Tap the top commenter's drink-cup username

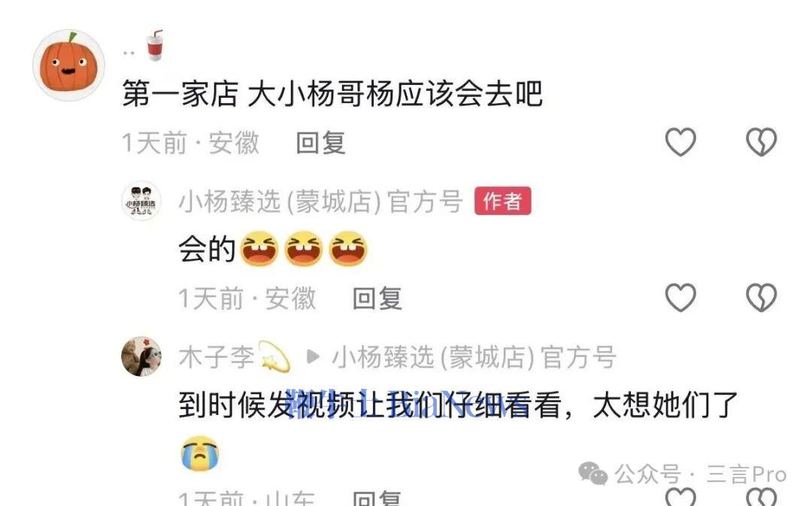(144, 46)
